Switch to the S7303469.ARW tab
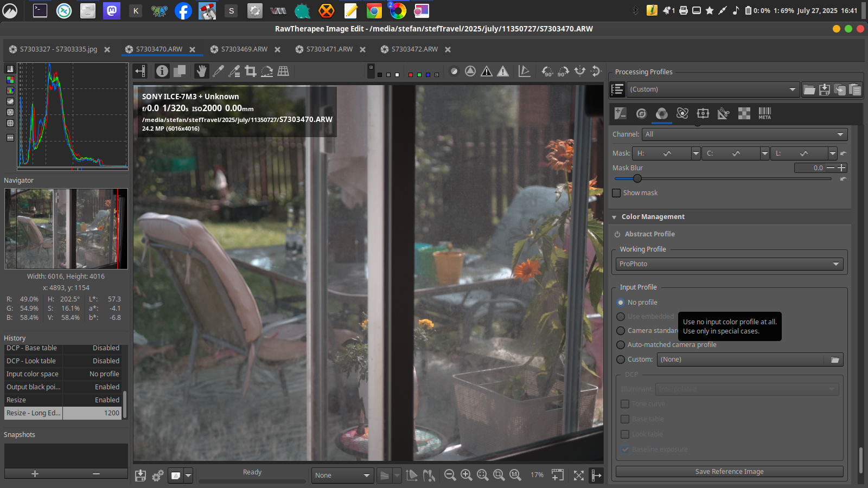868x488 pixels. [244, 49]
